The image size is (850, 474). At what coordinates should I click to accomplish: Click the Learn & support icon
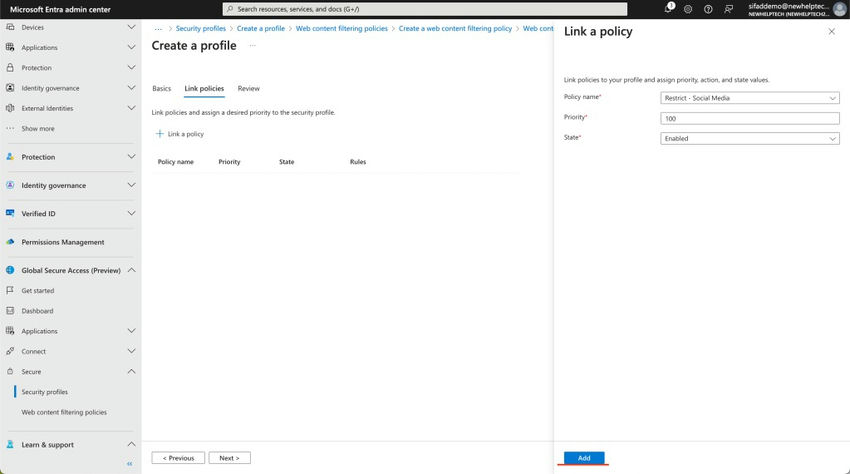pos(10,444)
